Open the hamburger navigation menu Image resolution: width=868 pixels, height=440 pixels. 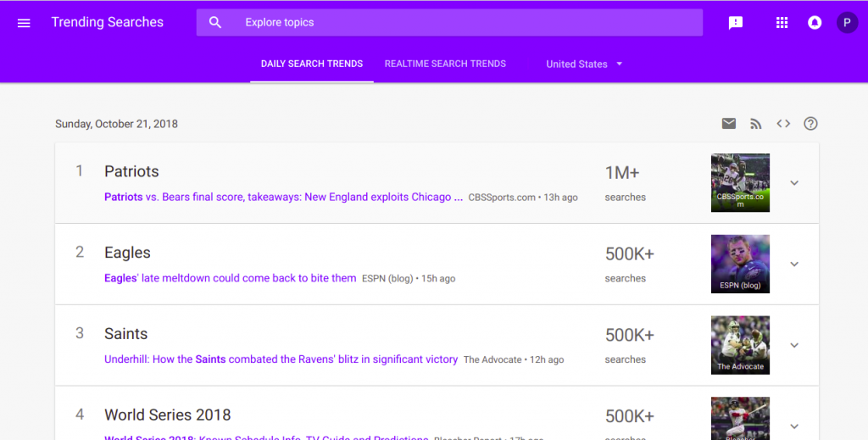tap(24, 23)
